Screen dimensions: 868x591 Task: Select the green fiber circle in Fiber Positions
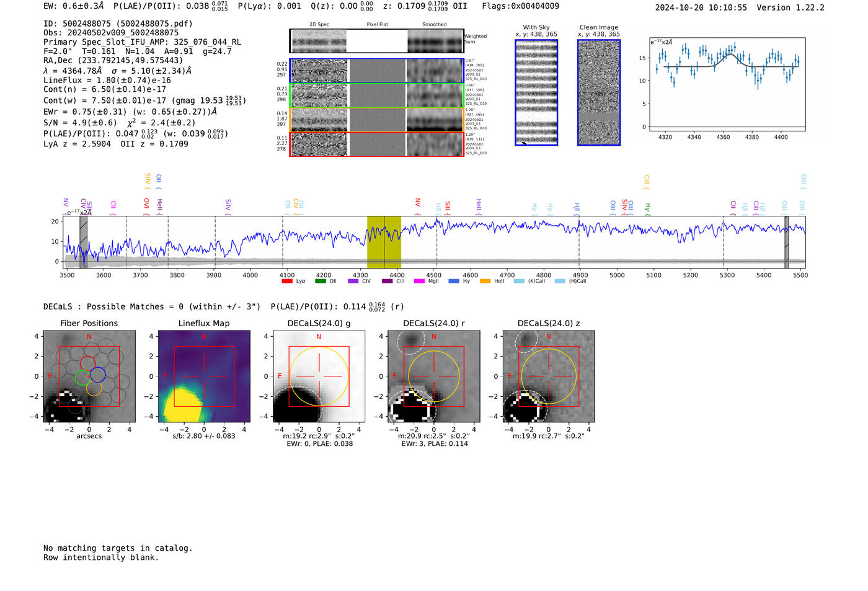82,378
